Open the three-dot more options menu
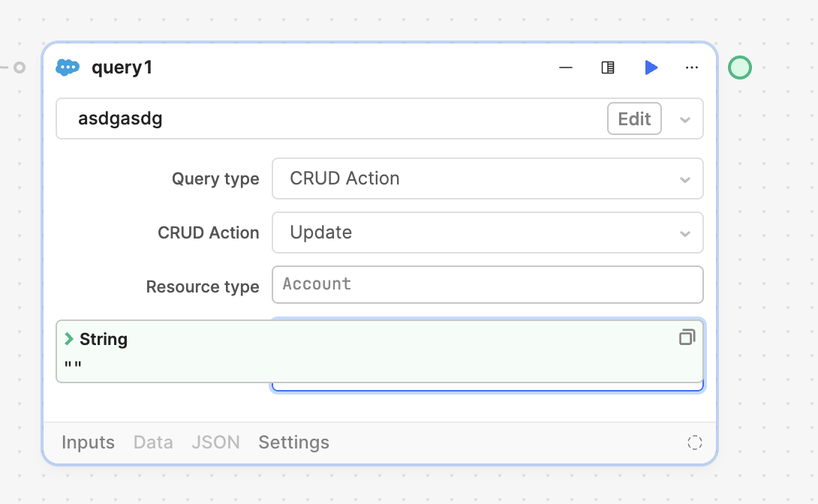Image resolution: width=818 pixels, height=504 pixels. tap(692, 67)
